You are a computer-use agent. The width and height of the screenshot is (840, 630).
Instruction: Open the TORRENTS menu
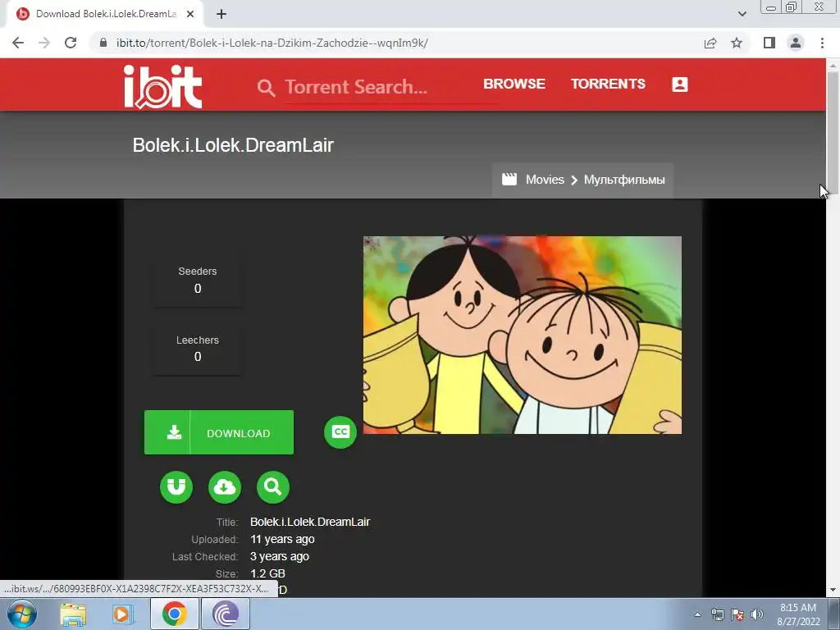tap(608, 84)
